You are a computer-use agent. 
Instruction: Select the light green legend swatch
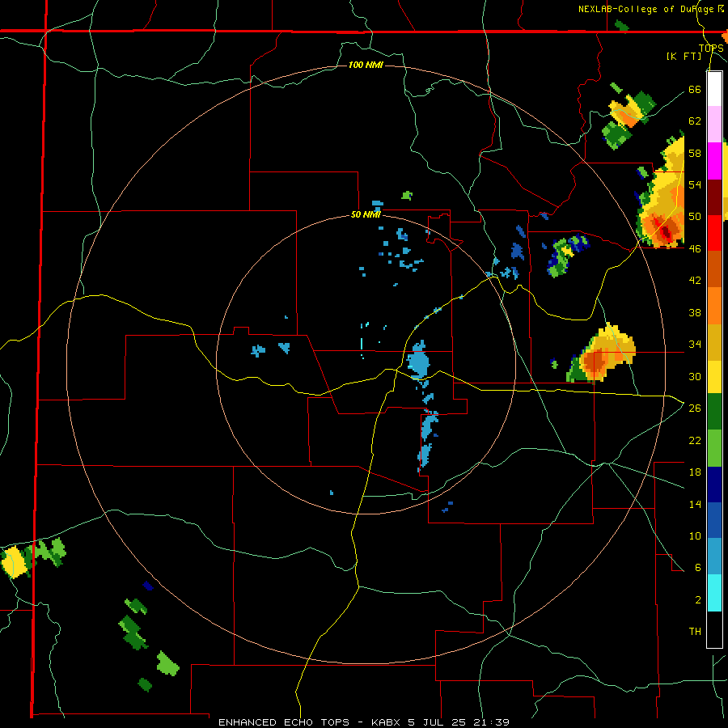point(714,448)
